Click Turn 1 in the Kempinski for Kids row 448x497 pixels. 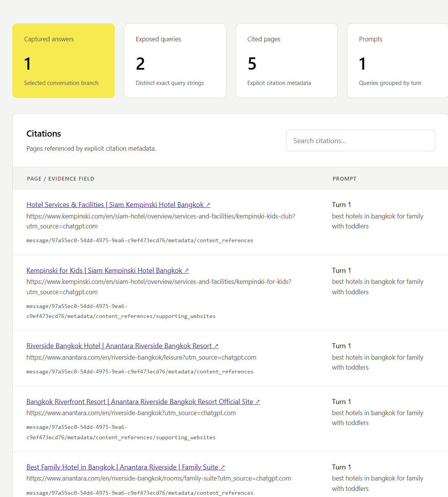(x=341, y=270)
